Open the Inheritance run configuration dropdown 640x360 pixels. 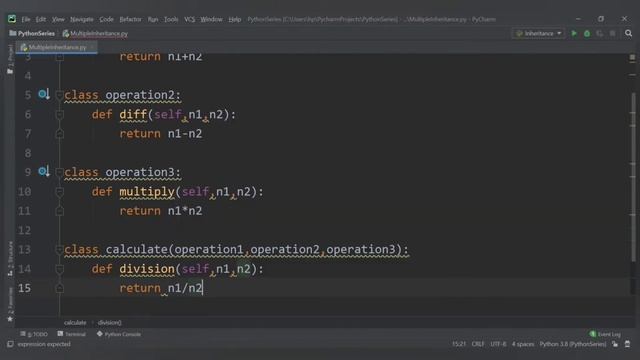click(x=538, y=33)
